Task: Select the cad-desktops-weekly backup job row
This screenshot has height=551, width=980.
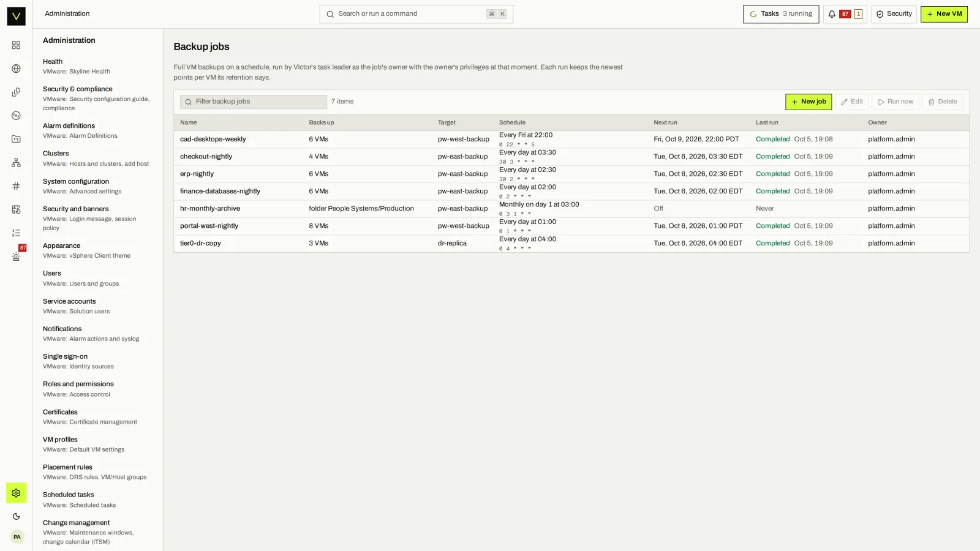Action: coord(571,140)
